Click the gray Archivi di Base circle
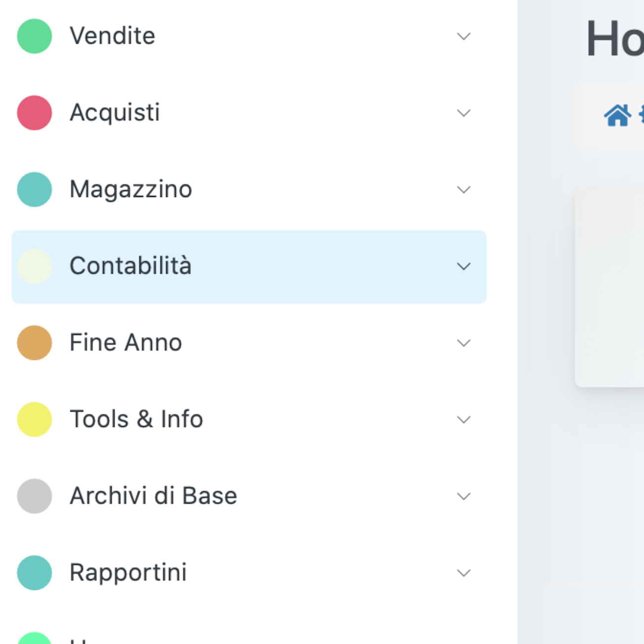 (x=34, y=496)
